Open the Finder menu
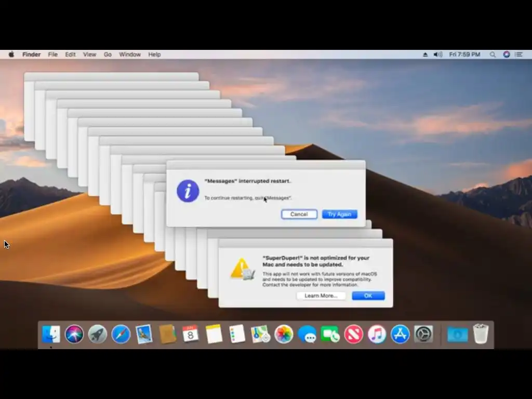532x399 pixels. click(32, 54)
